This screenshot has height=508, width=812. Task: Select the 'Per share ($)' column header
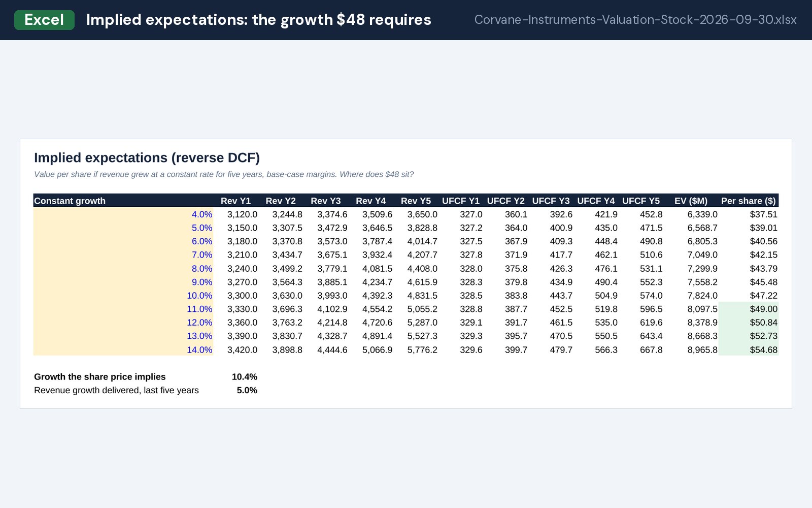point(749,201)
